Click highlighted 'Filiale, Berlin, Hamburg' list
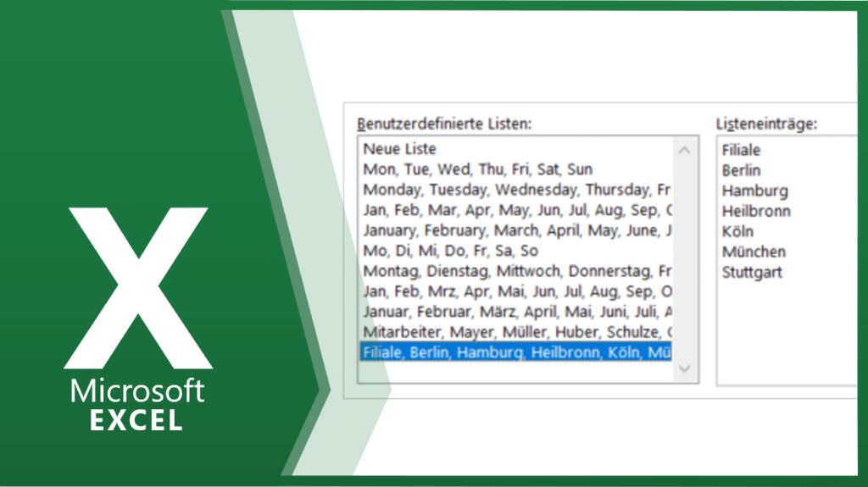Screen dimensions: 868x487 click(516, 352)
